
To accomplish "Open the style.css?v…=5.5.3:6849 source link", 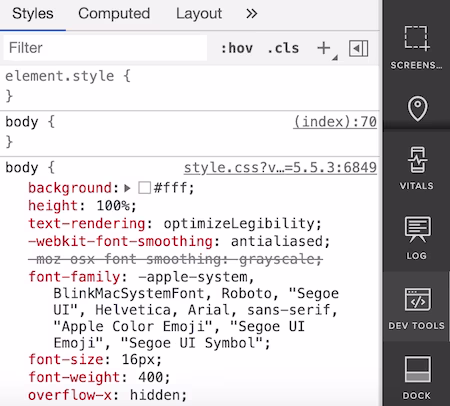I will [280, 167].
